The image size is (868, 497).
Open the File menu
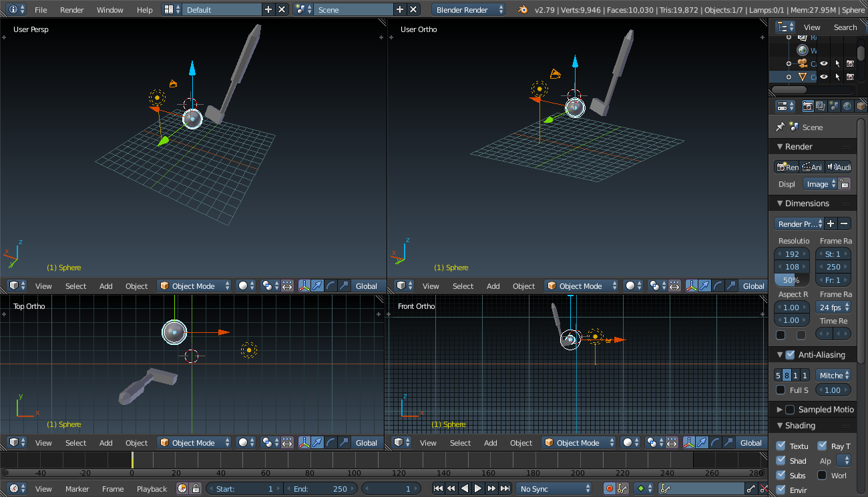(x=41, y=9)
